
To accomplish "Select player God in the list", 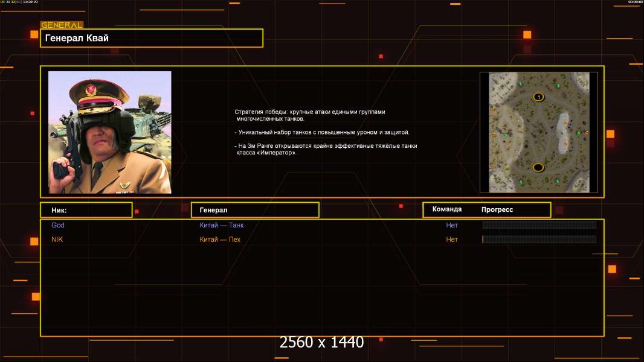I will (x=58, y=225).
